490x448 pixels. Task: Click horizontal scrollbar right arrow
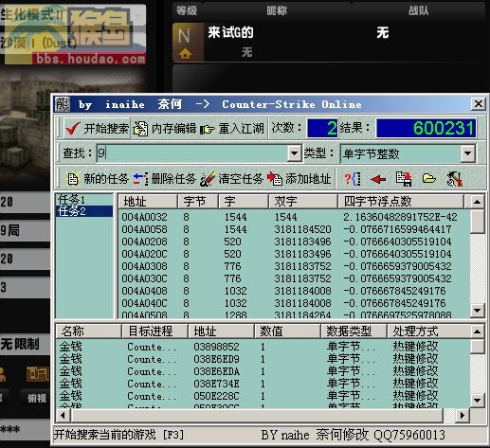coord(463,415)
